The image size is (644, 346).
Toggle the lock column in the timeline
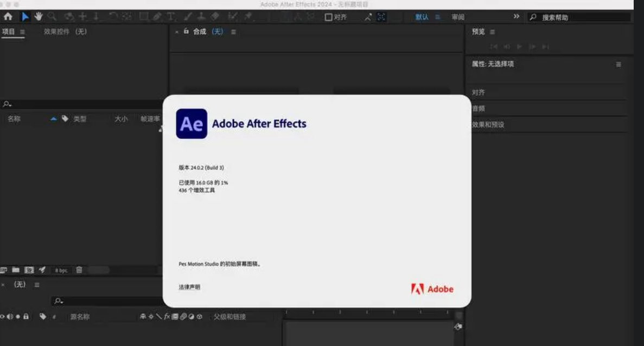coord(25,317)
